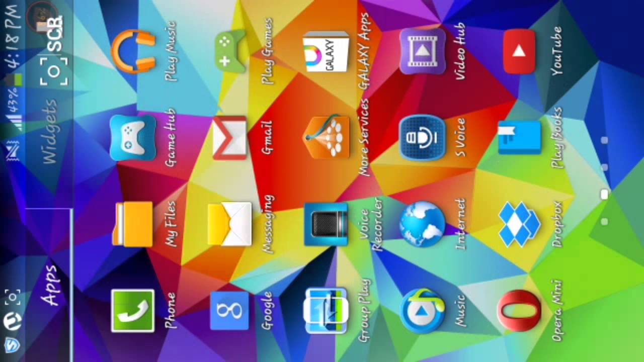Tap the SCR screen recorder overlay icon
This screenshot has height=362, width=644.
(x=53, y=50)
